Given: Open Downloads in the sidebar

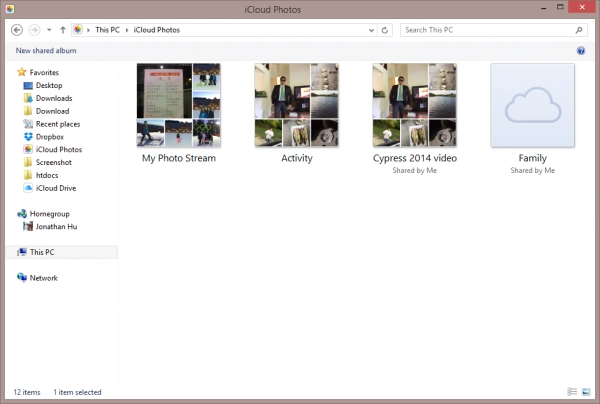Looking at the screenshot, I should 54,98.
